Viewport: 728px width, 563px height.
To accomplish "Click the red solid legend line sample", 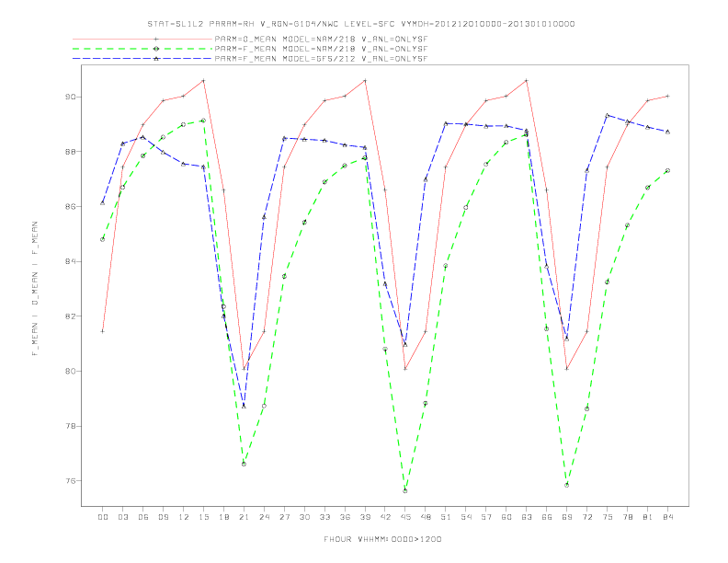I will pyautogui.click(x=142, y=39).
